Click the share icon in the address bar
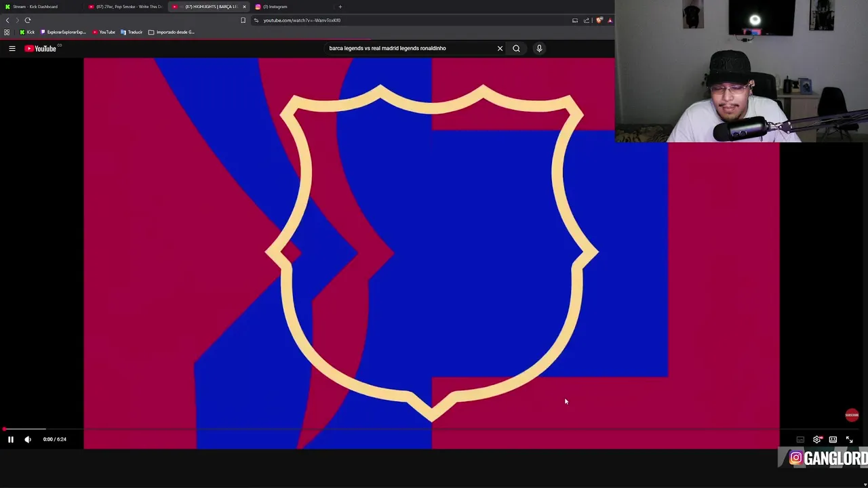Screen dimensions: 868x488 (x=587, y=20)
